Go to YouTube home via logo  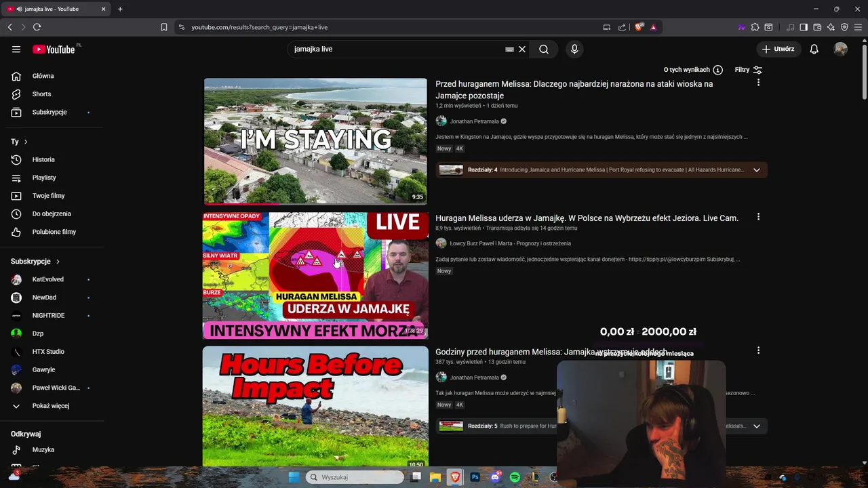click(x=54, y=49)
